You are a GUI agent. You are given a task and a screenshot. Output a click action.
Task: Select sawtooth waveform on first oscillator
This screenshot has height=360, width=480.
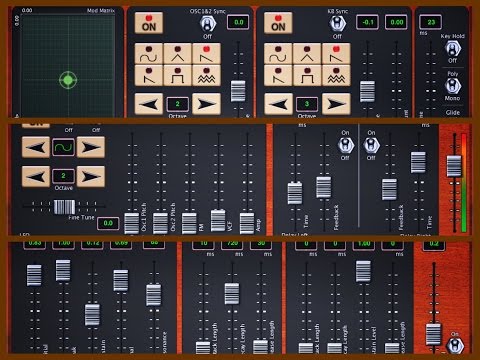click(207, 53)
